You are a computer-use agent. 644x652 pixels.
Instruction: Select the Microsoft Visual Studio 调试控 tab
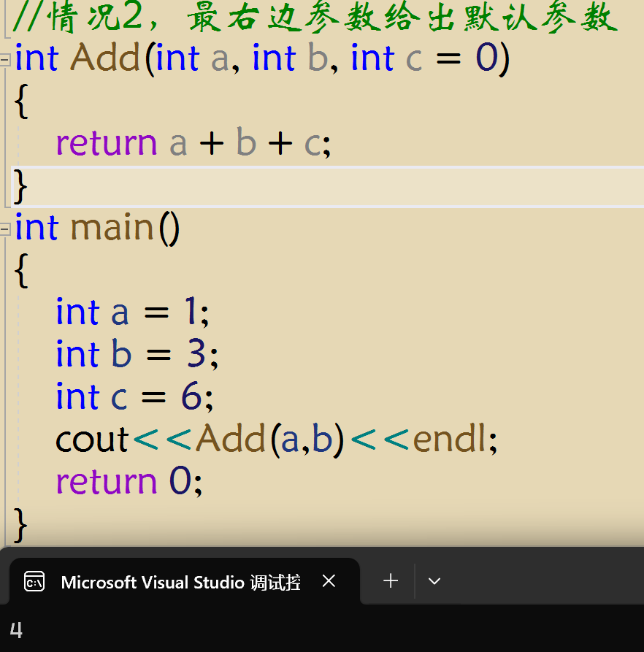click(x=183, y=582)
